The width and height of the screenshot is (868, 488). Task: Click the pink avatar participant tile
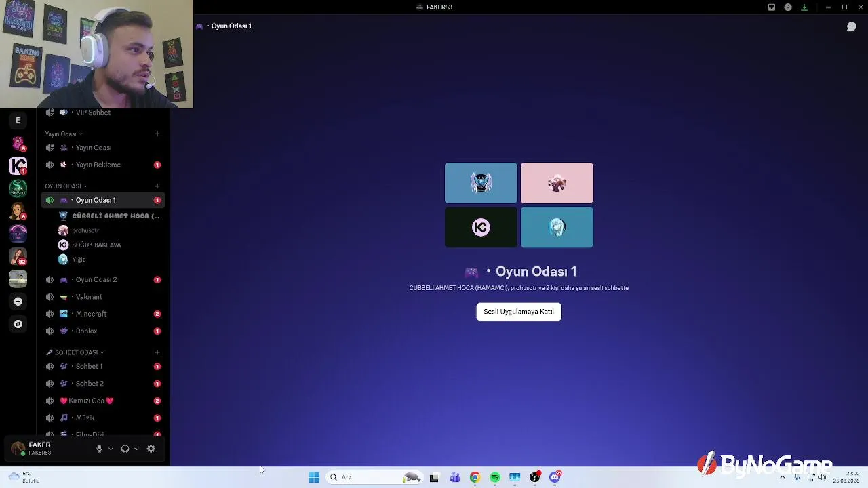coord(557,183)
